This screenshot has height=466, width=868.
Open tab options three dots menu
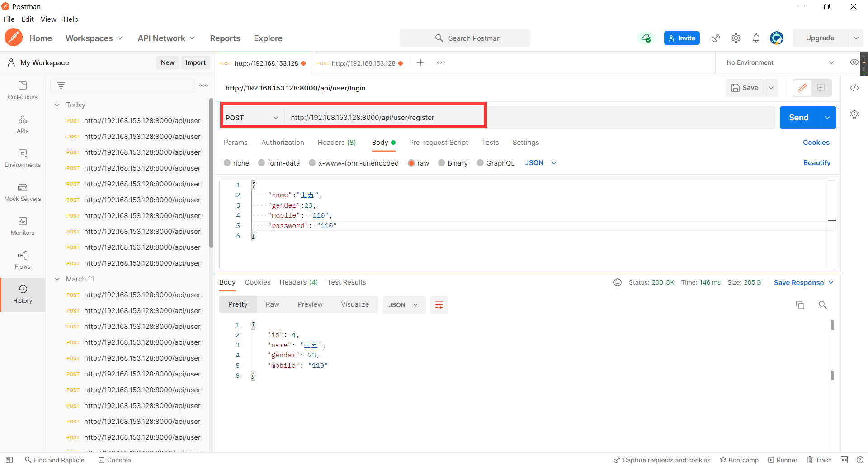[441, 62]
